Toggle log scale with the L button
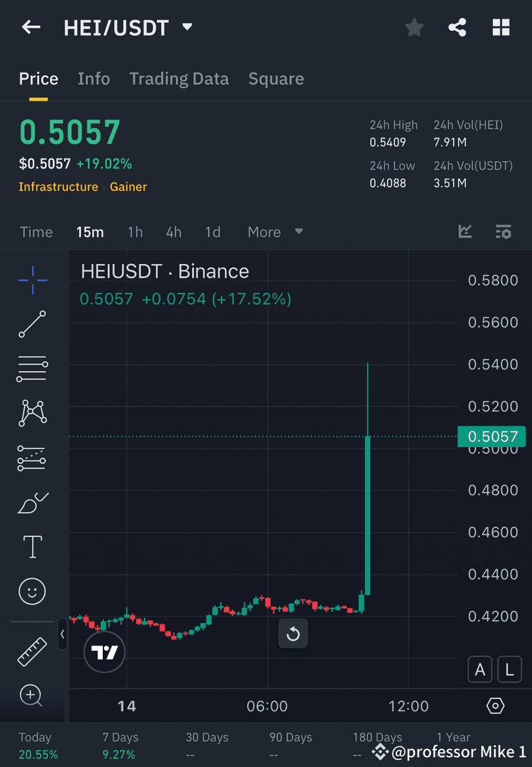 tap(510, 669)
